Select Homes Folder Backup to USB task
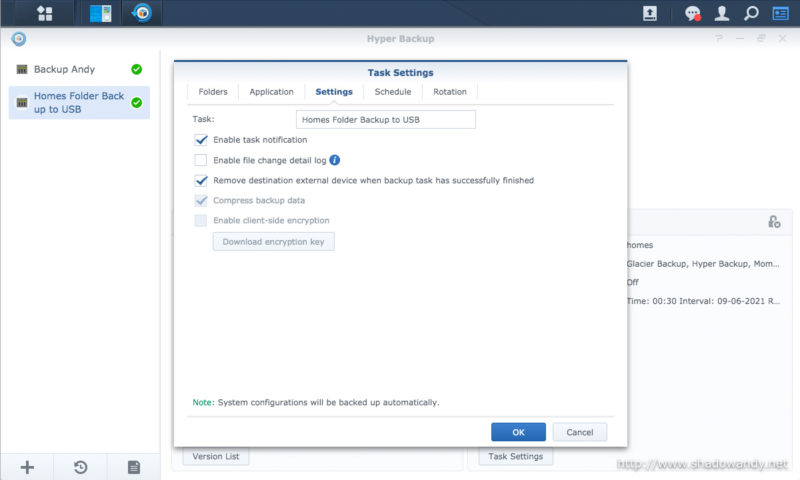The width and height of the screenshot is (800, 480). (79, 103)
